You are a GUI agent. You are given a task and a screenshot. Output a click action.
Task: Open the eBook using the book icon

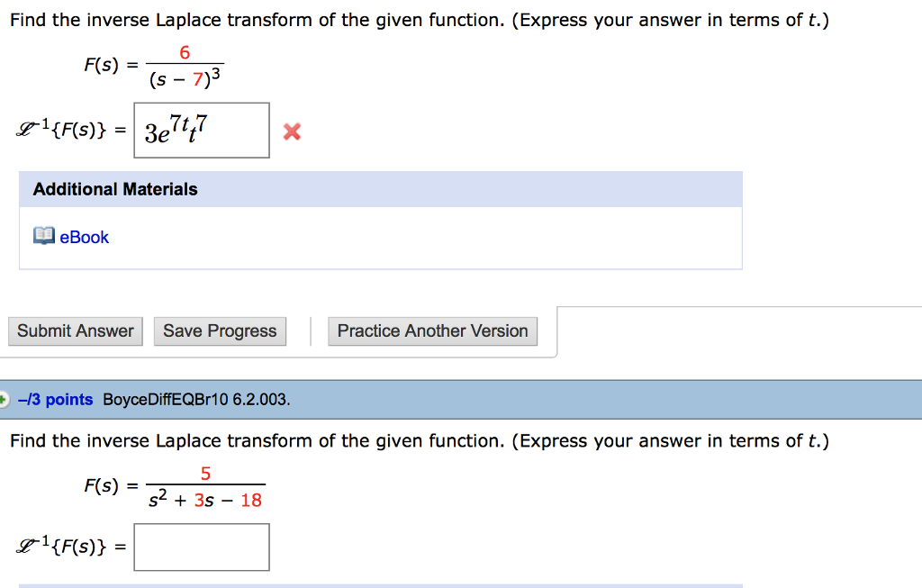tap(42, 236)
